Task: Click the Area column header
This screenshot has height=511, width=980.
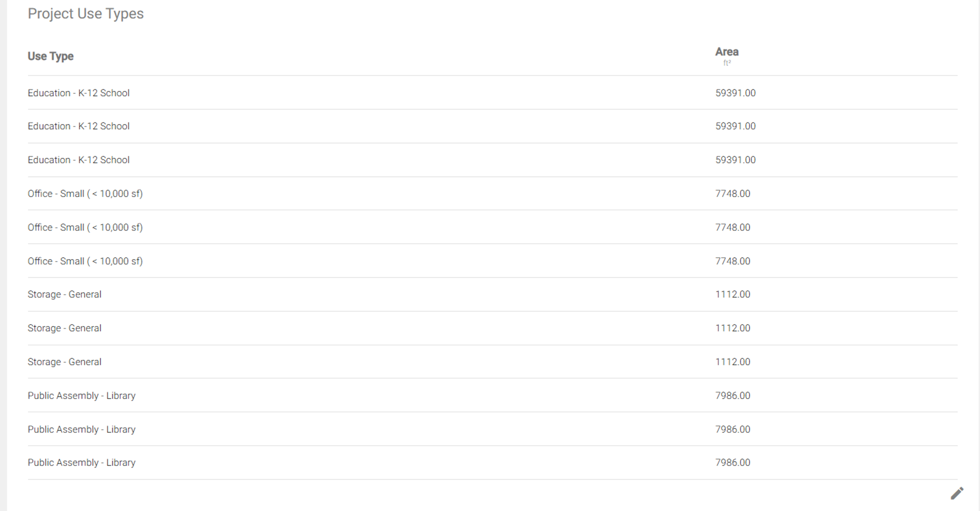Action: tap(727, 52)
